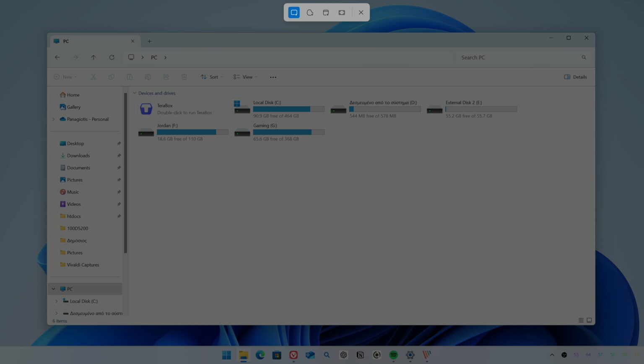
Task: Click the Copy icon in Explorer toolbar
Action: 112,77
